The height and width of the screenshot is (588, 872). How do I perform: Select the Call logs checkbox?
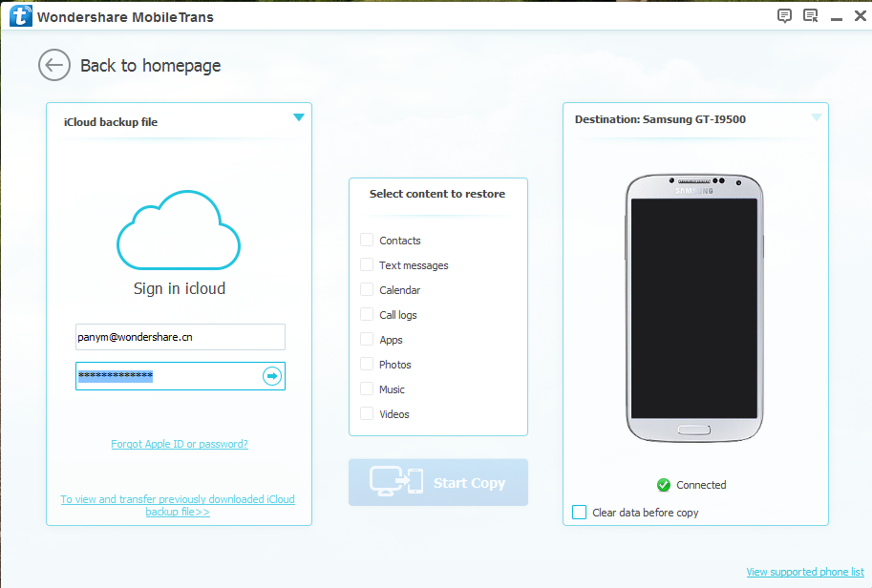pyautogui.click(x=367, y=314)
